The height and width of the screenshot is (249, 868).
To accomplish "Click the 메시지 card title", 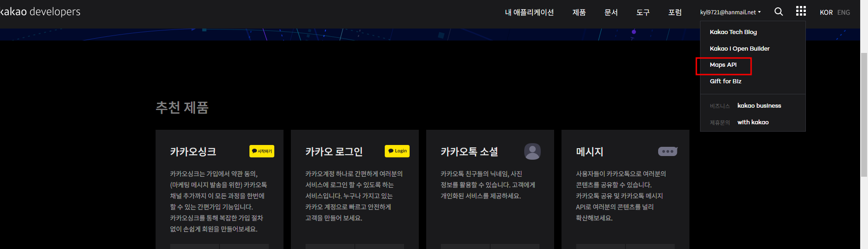I will [x=590, y=151].
